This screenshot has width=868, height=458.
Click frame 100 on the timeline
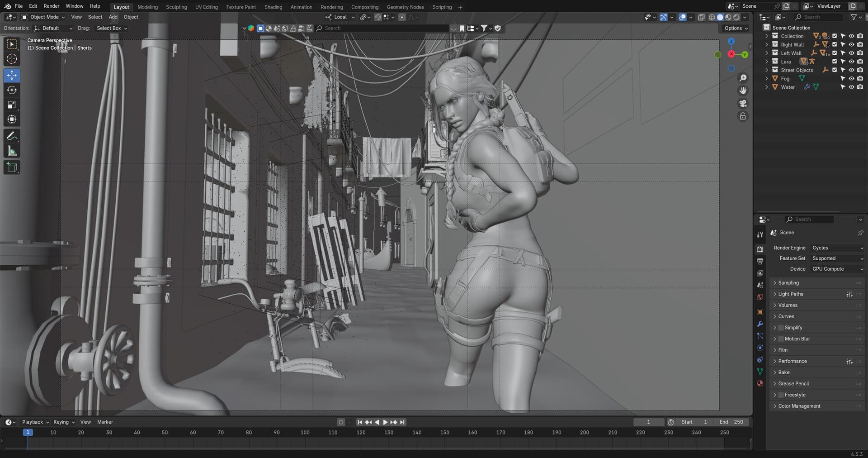305,433
